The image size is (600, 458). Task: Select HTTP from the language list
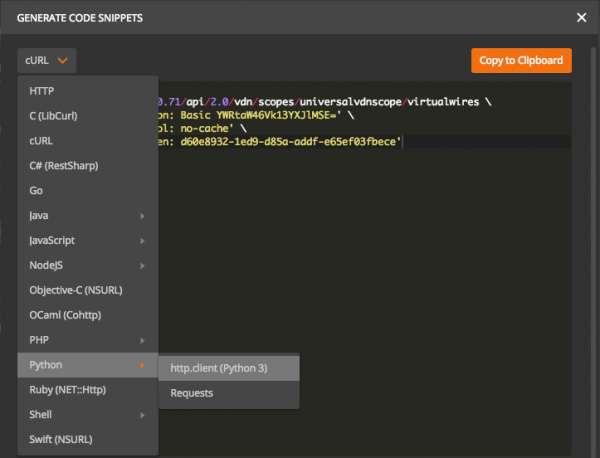pos(42,91)
